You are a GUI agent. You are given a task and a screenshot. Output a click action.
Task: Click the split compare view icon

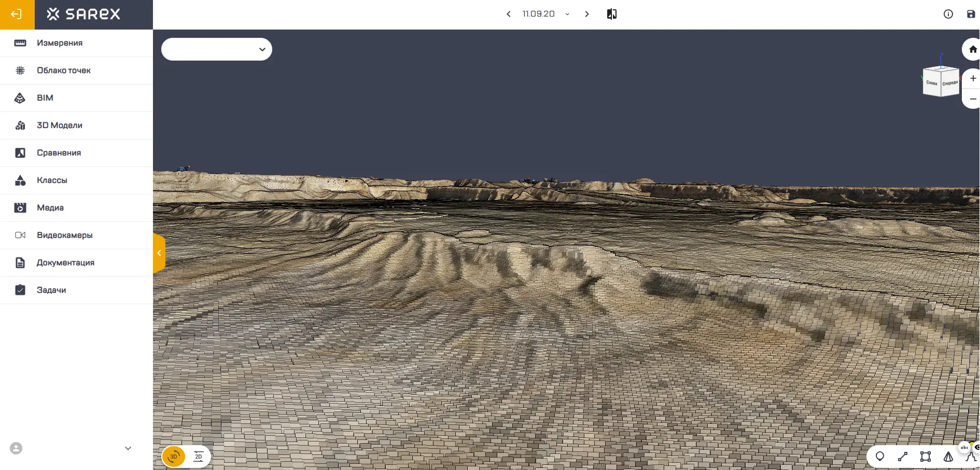click(612, 14)
